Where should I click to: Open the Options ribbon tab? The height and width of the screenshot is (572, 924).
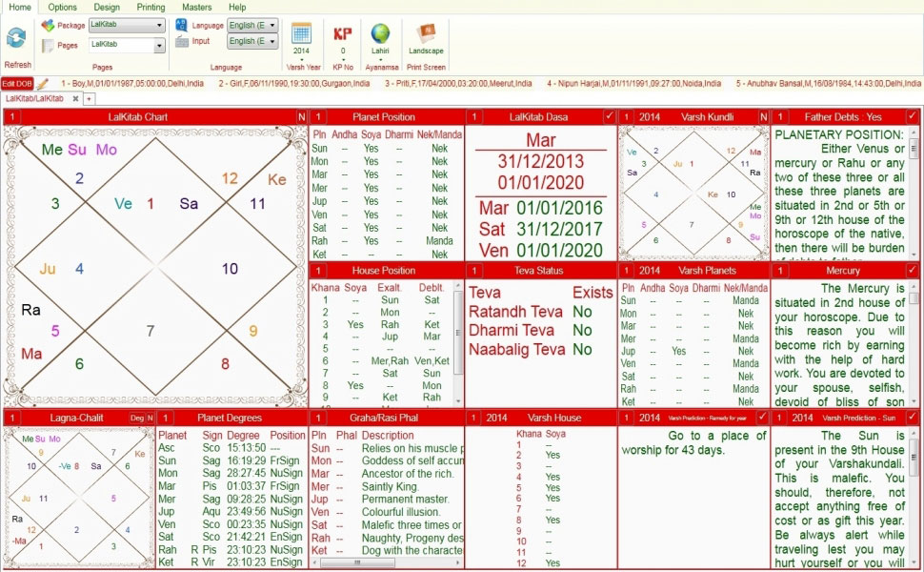pyautogui.click(x=63, y=7)
